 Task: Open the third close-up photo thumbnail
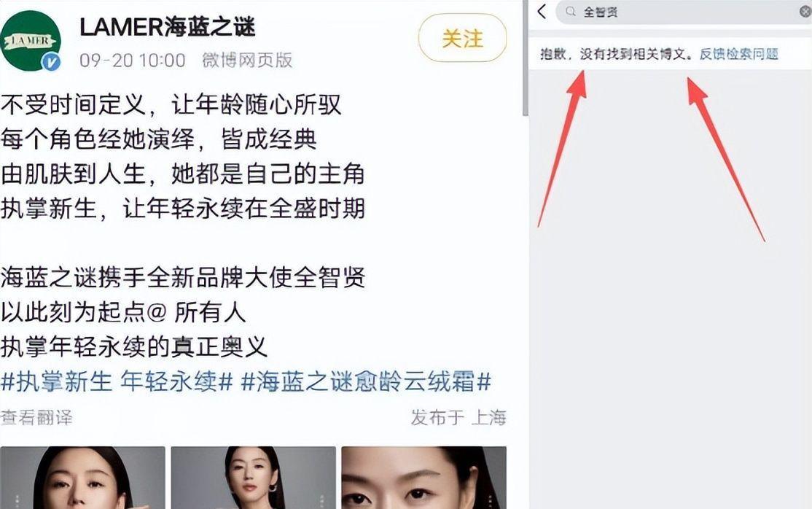tap(423, 478)
